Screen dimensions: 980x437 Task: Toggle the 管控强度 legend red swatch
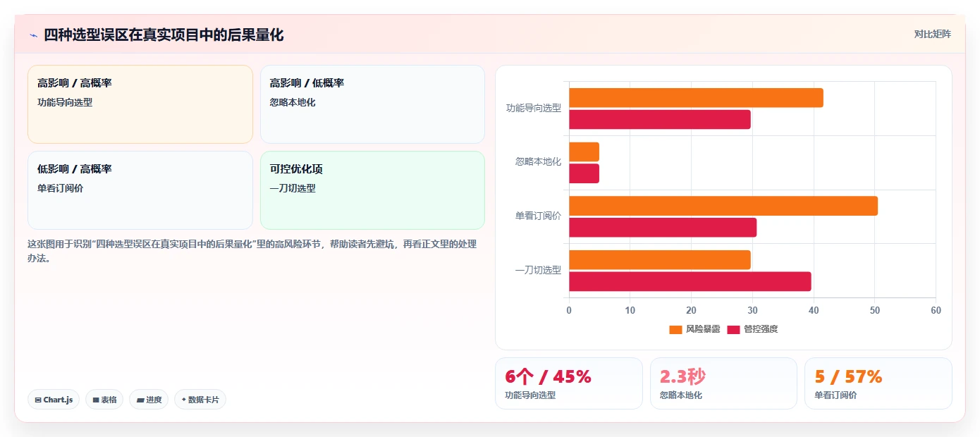pyautogui.click(x=733, y=329)
